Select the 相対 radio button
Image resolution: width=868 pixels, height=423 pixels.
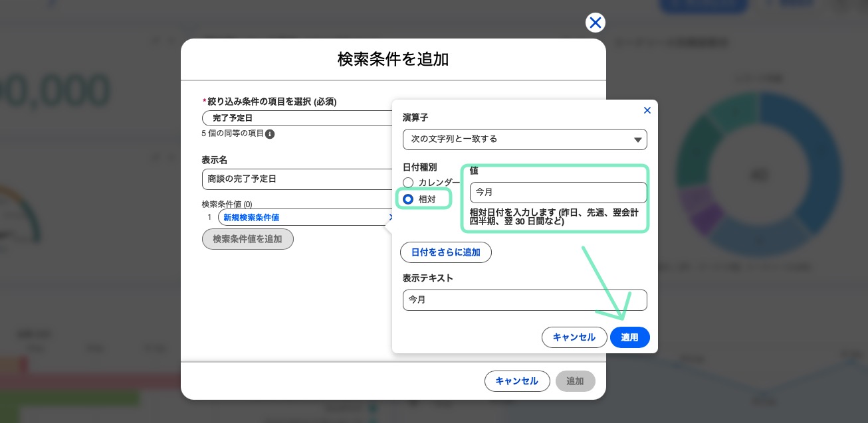coord(408,199)
